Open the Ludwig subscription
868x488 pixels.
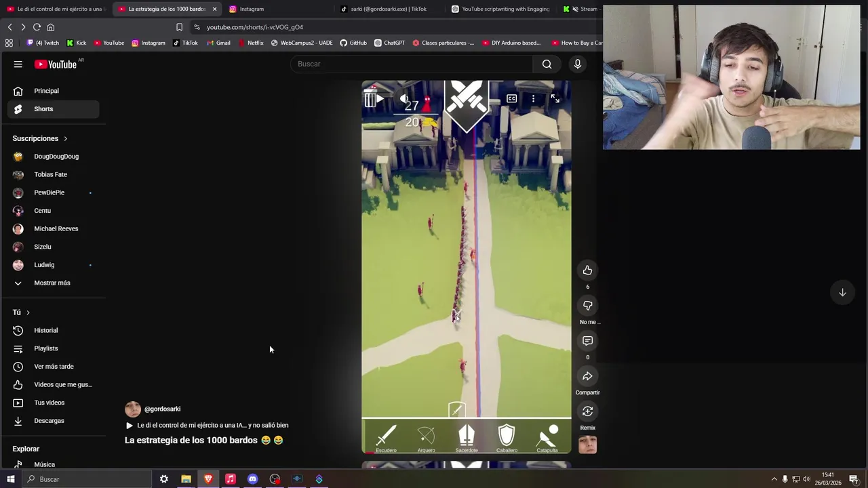click(53, 265)
